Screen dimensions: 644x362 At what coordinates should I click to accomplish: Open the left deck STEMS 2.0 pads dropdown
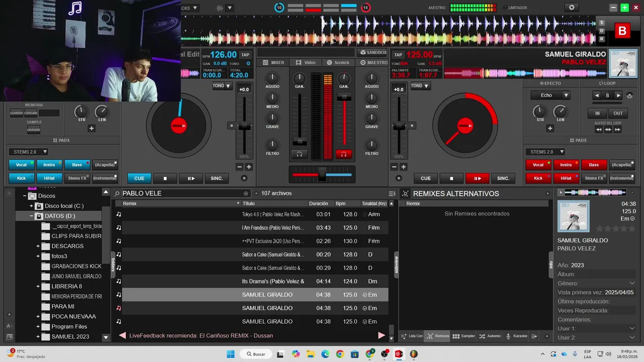(x=28, y=152)
